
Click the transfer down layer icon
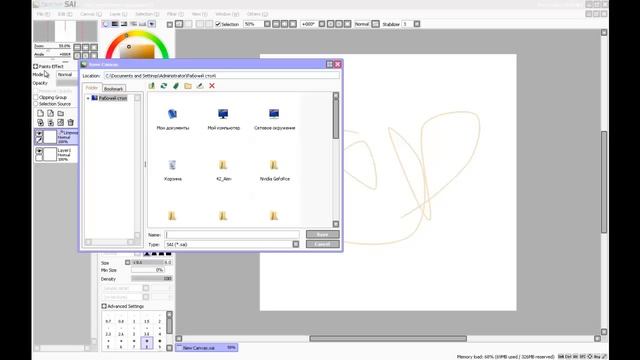pos(40,122)
